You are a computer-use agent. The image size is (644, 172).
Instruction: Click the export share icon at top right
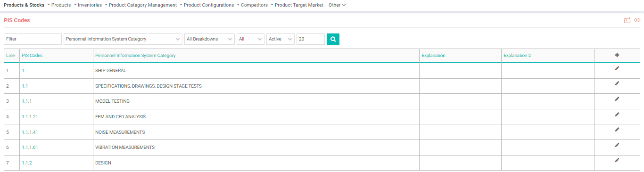(x=627, y=20)
